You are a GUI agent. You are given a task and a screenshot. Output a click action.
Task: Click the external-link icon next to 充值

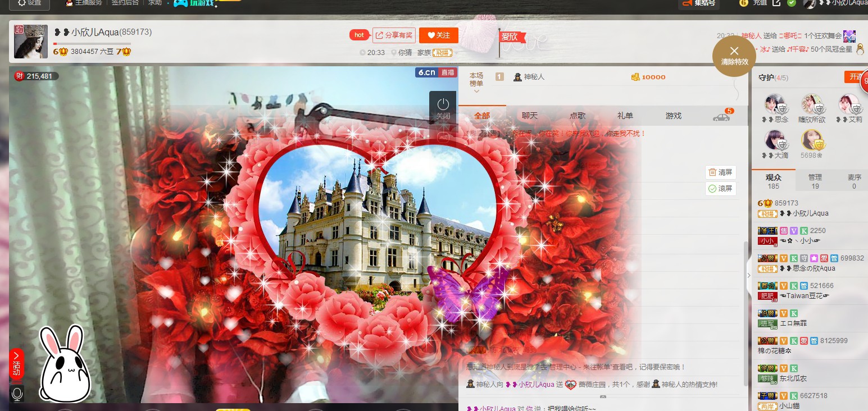[776, 3]
